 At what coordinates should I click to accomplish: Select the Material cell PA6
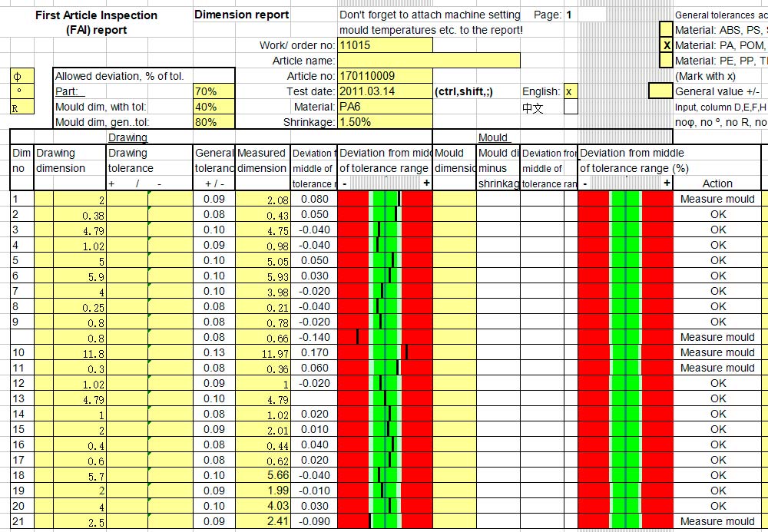click(x=385, y=107)
